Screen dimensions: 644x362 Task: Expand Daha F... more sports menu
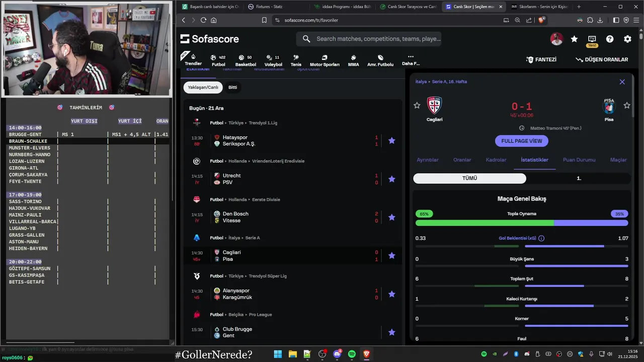click(x=411, y=60)
